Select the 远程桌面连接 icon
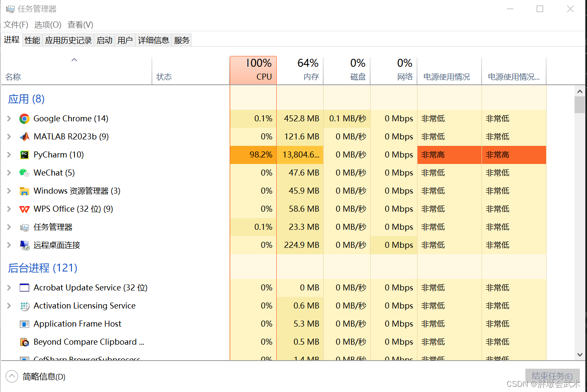 pos(25,245)
